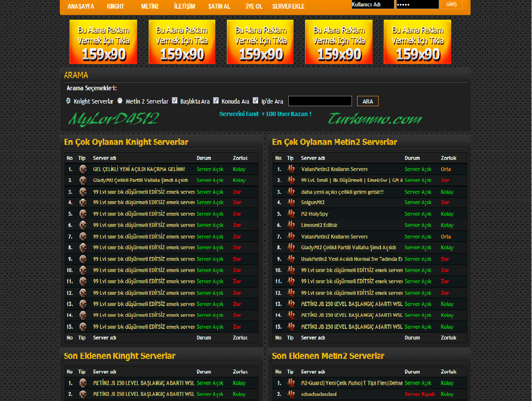Click the Metin2 icon in row 2 of En Çok Oylanan Metin2
The image size is (532, 401).
pyautogui.click(x=291, y=181)
